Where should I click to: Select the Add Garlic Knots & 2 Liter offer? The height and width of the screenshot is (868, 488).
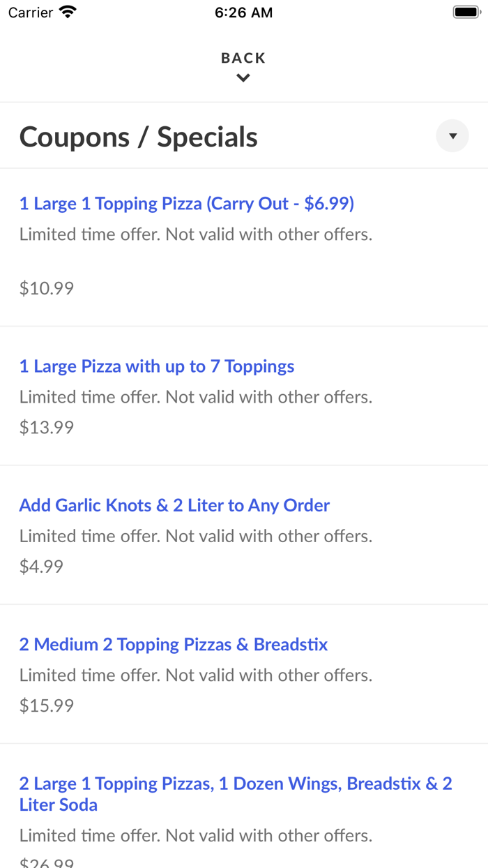tap(174, 505)
